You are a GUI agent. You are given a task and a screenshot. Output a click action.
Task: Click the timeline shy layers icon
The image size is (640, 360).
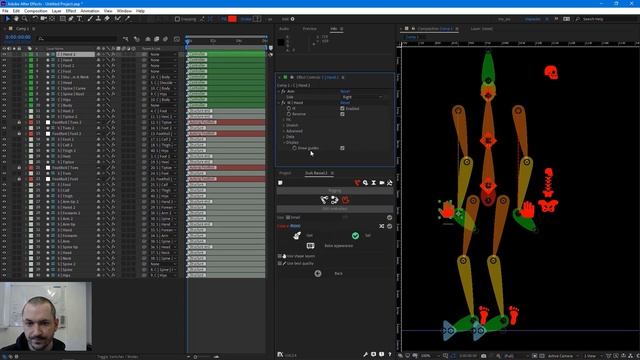point(148,39)
